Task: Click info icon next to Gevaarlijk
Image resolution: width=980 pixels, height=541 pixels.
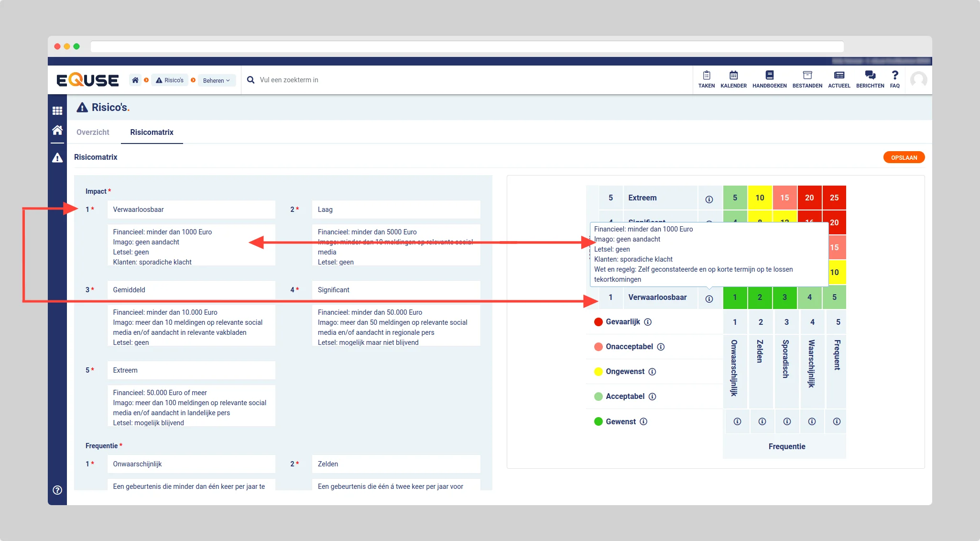Action: coord(648,322)
